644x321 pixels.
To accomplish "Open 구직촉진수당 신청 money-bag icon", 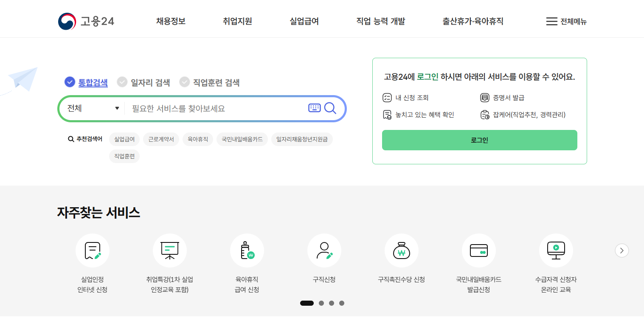I will [x=402, y=251].
